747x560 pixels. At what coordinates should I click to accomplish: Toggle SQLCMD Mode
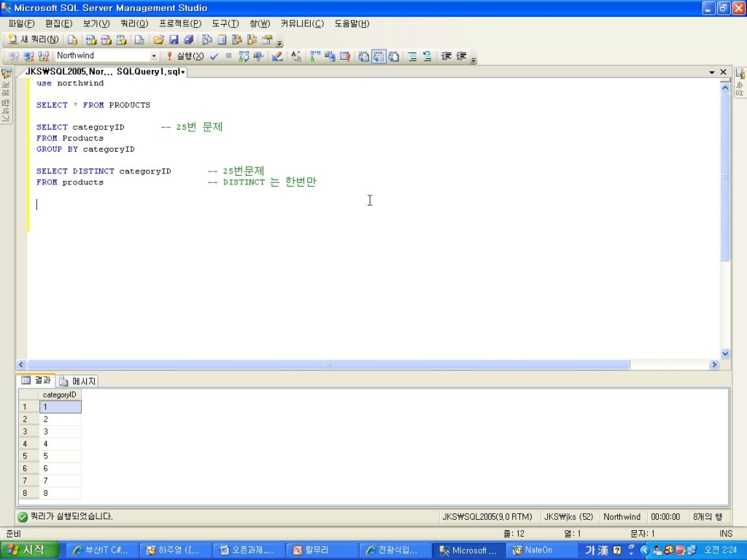345,56
